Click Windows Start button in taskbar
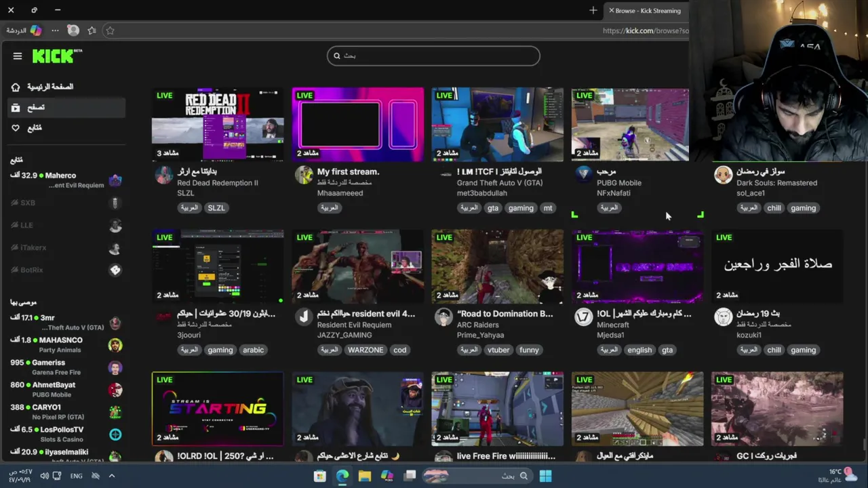 point(545,476)
